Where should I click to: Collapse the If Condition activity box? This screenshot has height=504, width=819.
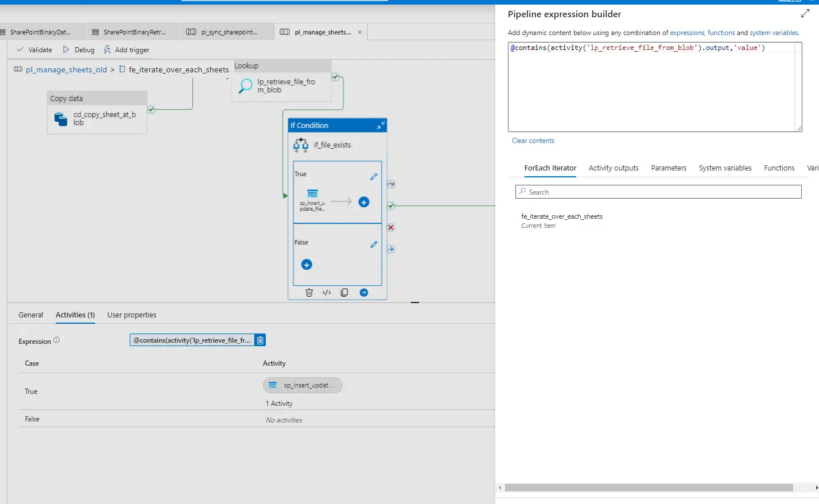[381, 125]
